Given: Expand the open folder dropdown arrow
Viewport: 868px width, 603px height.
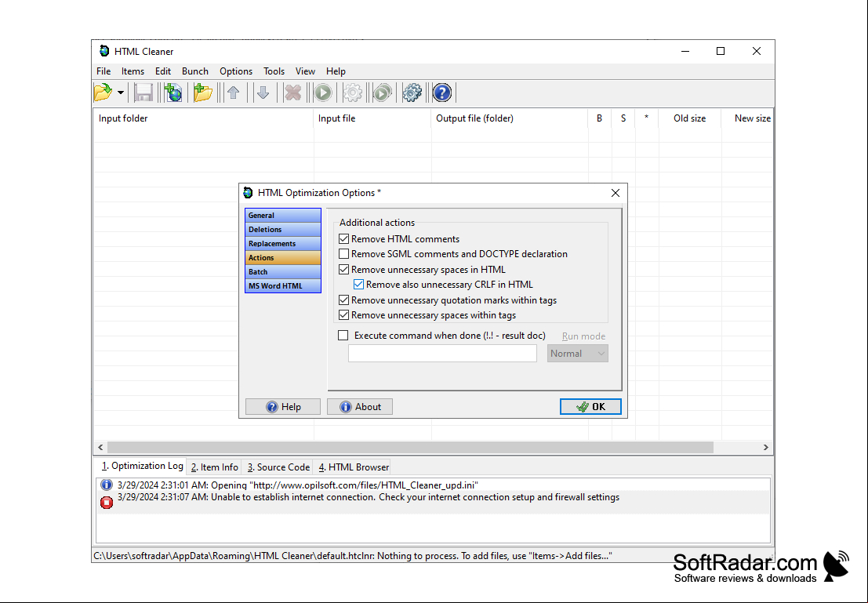Looking at the screenshot, I should (x=120, y=93).
